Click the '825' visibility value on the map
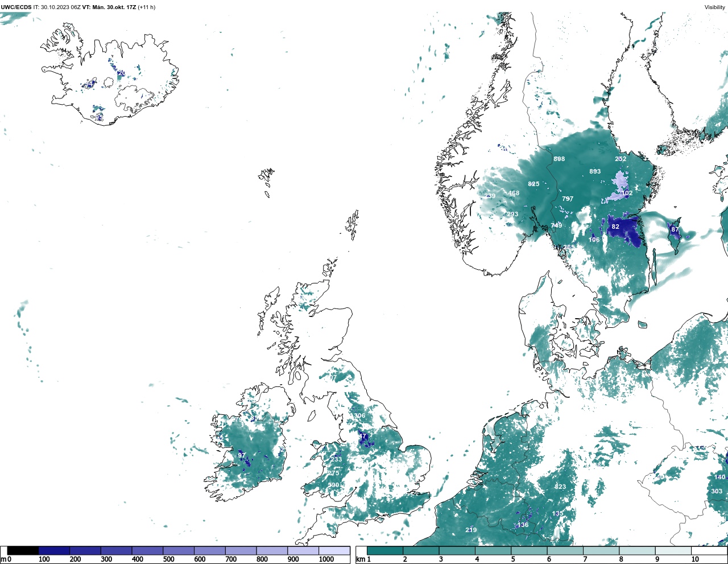The image size is (728, 564). 533,184
